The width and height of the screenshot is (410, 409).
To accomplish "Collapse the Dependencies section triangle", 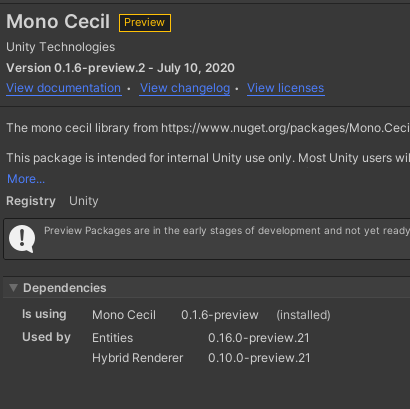I will point(13,288).
